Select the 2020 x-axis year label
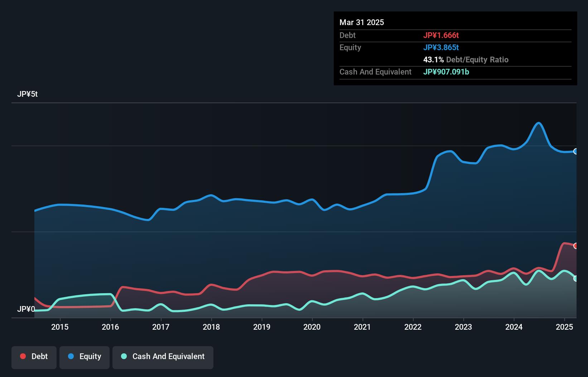This screenshot has width=588, height=377. (312, 327)
